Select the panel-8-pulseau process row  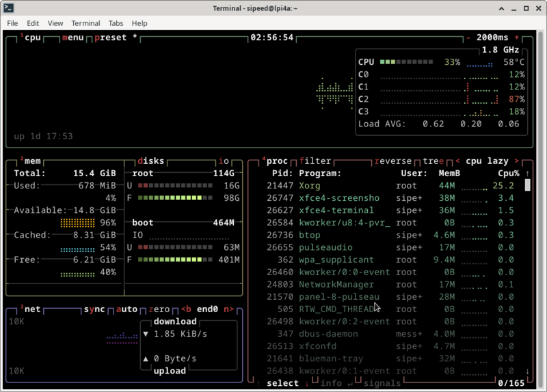[x=390, y=297]
